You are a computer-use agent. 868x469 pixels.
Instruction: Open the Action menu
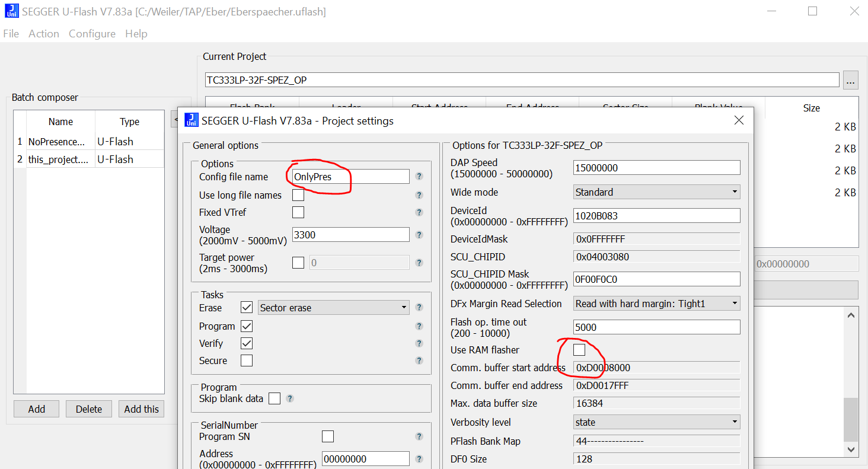tap(44, 34)
